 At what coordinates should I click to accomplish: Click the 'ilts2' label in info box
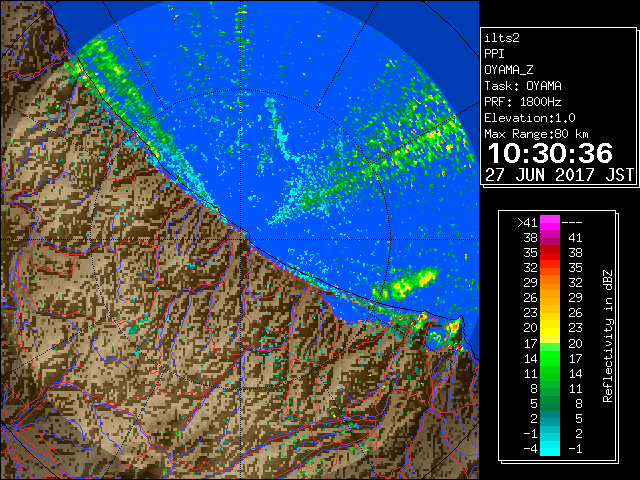click(x=502, y=38)
